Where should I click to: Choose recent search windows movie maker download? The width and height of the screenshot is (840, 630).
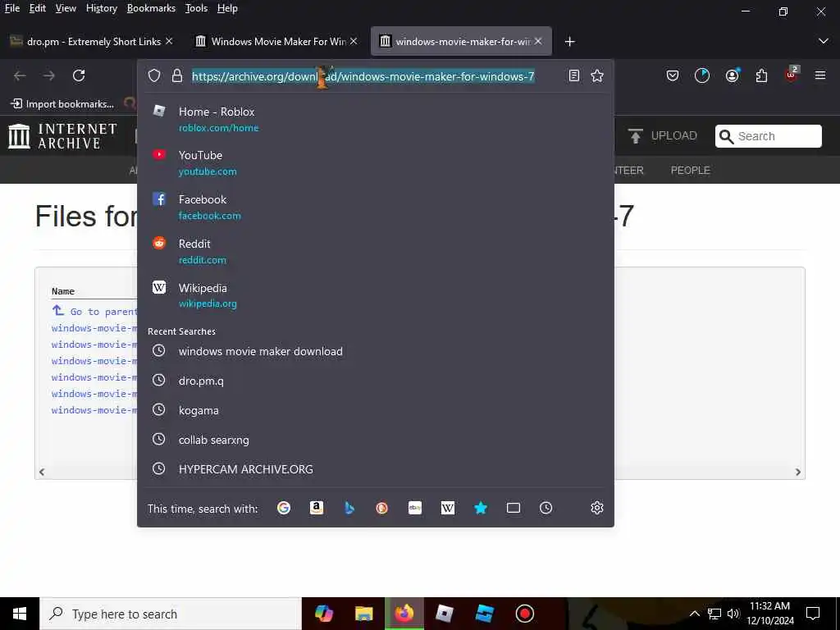tap(375, 351)
